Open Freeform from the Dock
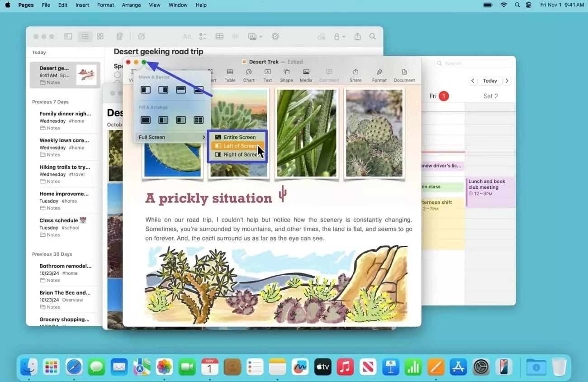The image size is (588, 382). [300, 367]
